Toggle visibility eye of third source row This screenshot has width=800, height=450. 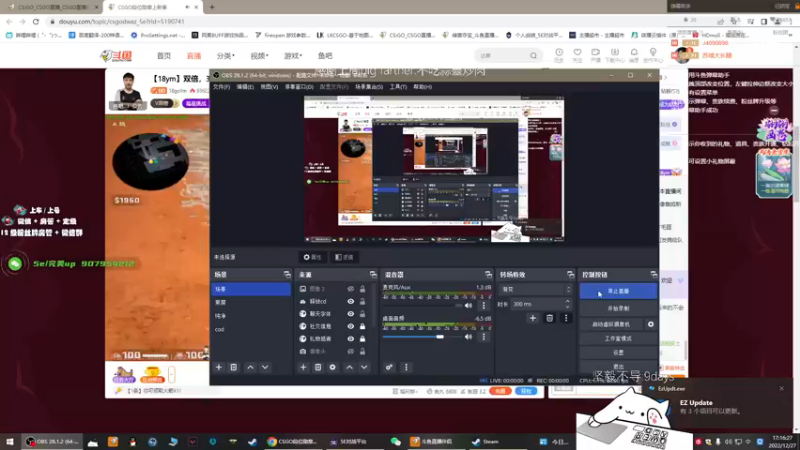click(351, 314)
